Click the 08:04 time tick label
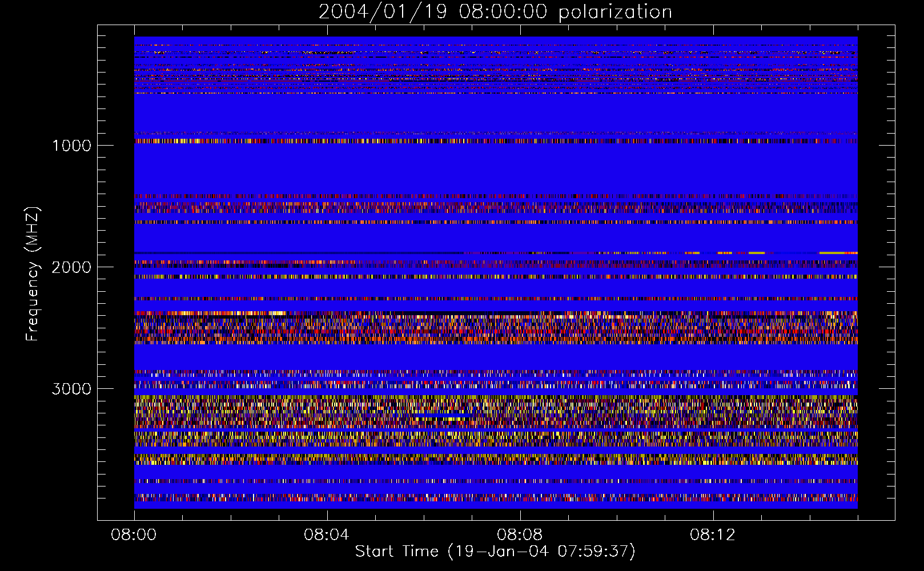The width and height of the screenshot is (924, 571). point(327,535)
